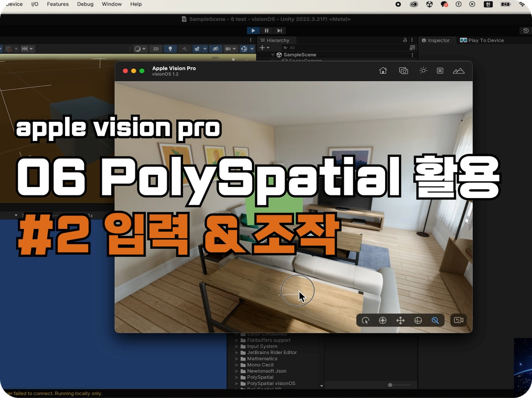Reset the simulator camera view
The height and width of the screenshot is (398, 532).
pos(458,320)
